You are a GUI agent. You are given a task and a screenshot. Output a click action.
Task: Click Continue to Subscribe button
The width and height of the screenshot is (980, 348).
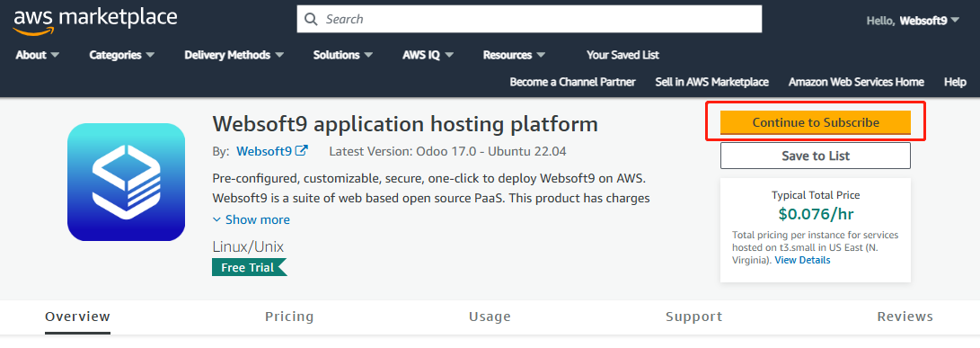coord(816,122)
